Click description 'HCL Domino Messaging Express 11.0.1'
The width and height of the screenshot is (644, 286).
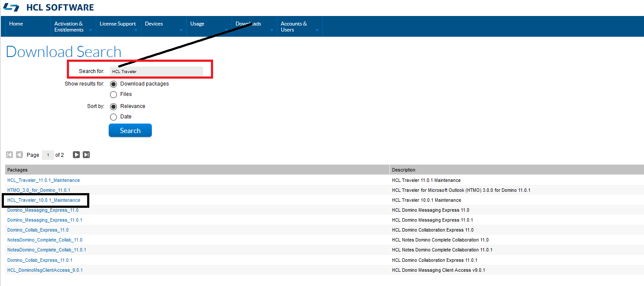(x=433, y=220)
